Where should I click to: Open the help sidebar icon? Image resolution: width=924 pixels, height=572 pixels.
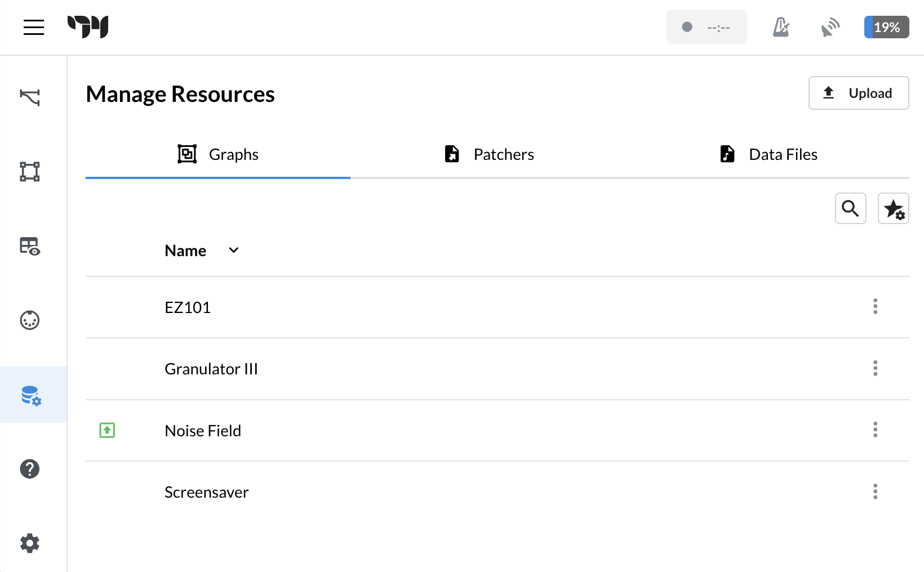point(30,469)
